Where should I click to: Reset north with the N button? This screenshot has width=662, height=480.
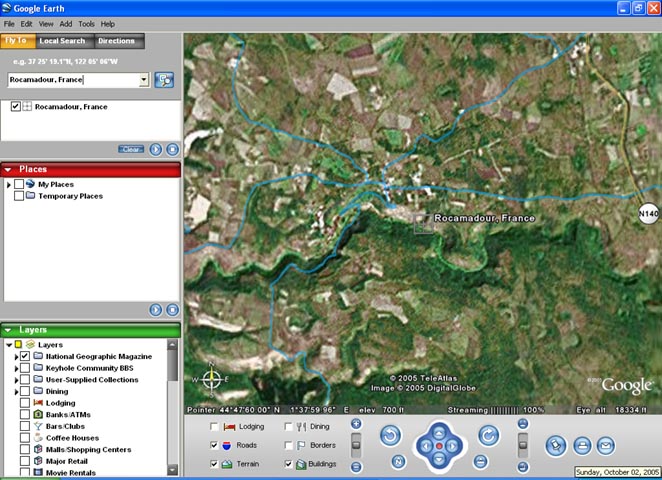[x=398, y=461]
